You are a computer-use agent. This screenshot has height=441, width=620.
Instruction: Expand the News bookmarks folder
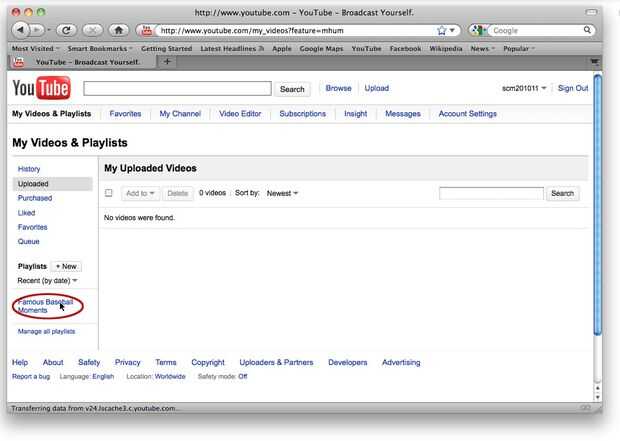click(482, 49)
